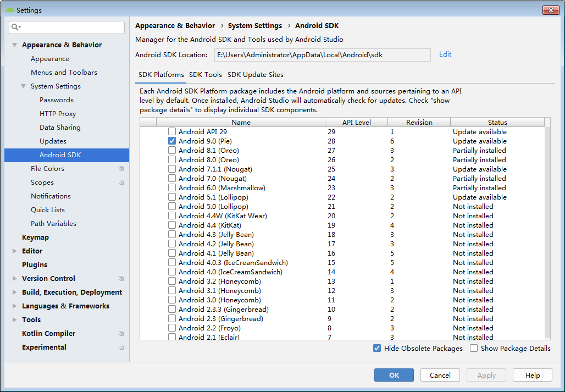Click the Apply button

486,375
